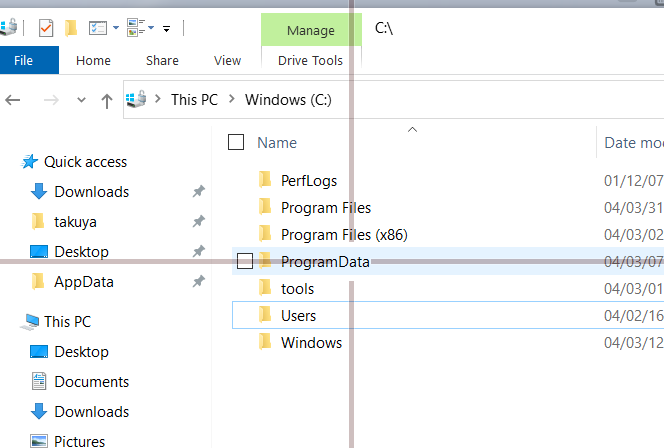Switch to the Home ribbon tab
The image size is (664, 448).
(x=93, y=60)
